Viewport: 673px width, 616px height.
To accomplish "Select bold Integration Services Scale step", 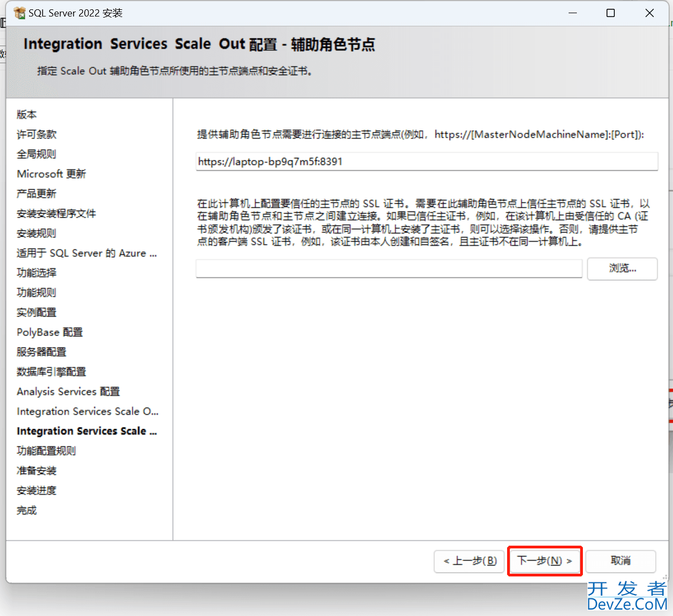I will click(87, 431).
